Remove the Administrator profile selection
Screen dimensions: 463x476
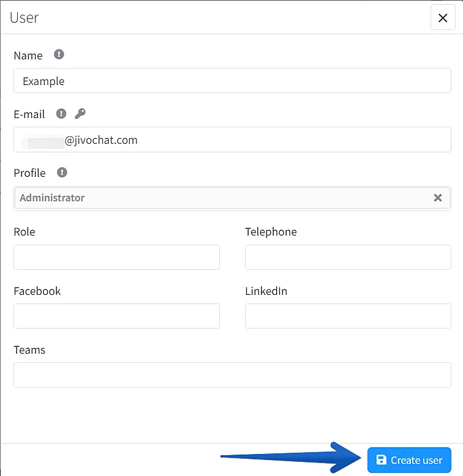pyautogui.click(x=437, y=198)
